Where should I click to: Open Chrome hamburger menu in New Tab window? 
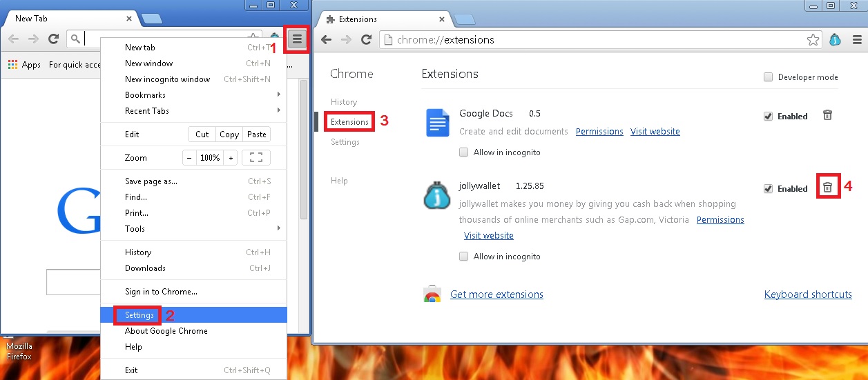pyautogui.click(x=297, y=39)
